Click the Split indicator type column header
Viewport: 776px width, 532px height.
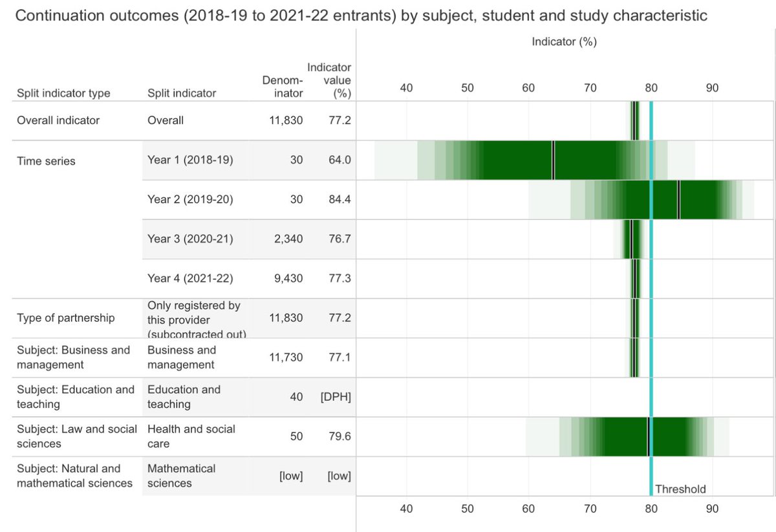click(x=63, y=93)
